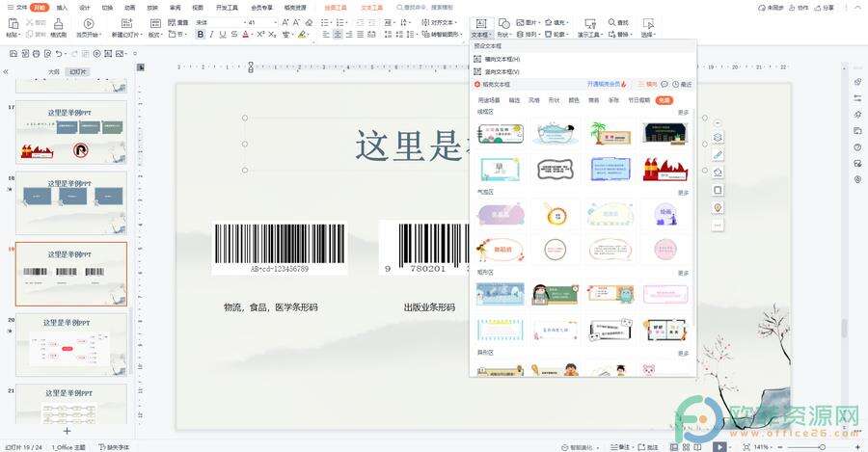Image resolution: width=868 pixels, height=452 pixels.
Task: Set paragraph alignment to left
Action: coord(326,35)
